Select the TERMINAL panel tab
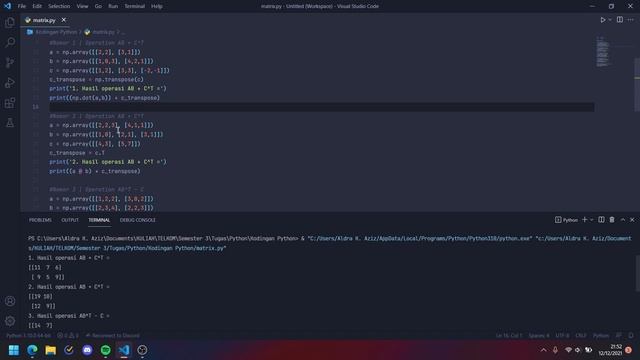 pos(99,220)
